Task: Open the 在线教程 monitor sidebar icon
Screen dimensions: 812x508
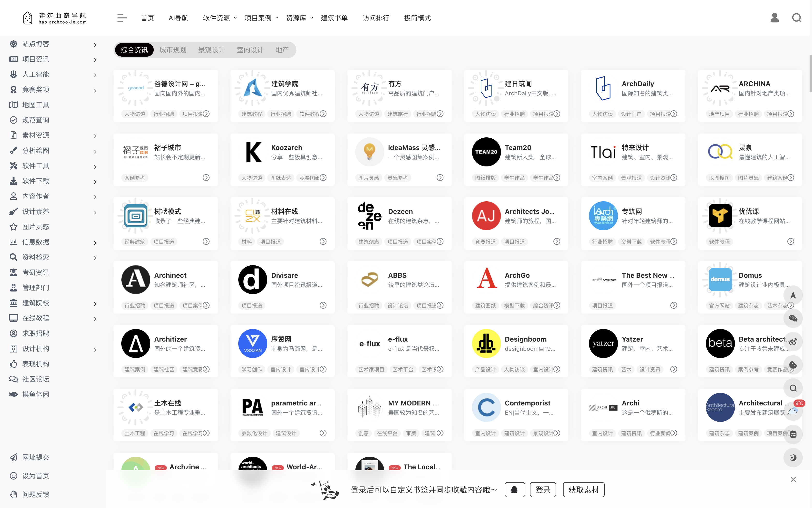Action: click(x=14, y=318)
